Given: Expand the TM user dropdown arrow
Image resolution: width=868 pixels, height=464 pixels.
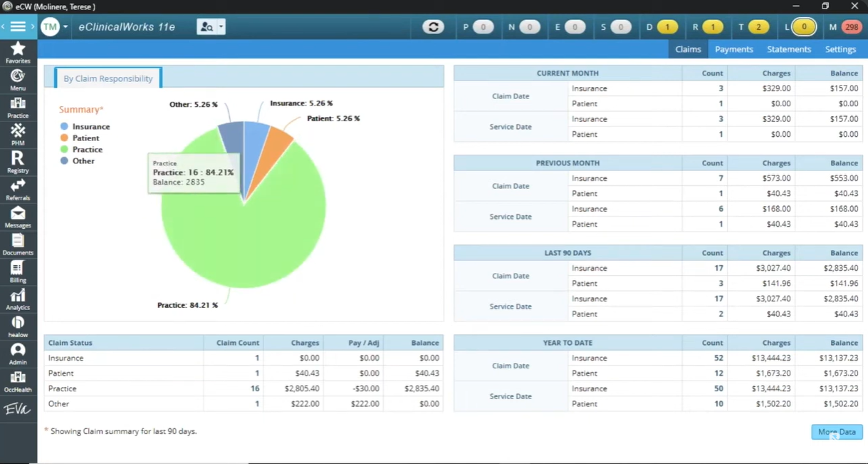Looking at the screenshot, I should (66, 26).
